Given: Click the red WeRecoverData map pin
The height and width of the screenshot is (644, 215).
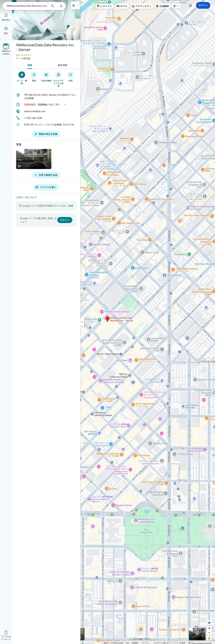Looking at the screenshot, I should coord(107,319).
